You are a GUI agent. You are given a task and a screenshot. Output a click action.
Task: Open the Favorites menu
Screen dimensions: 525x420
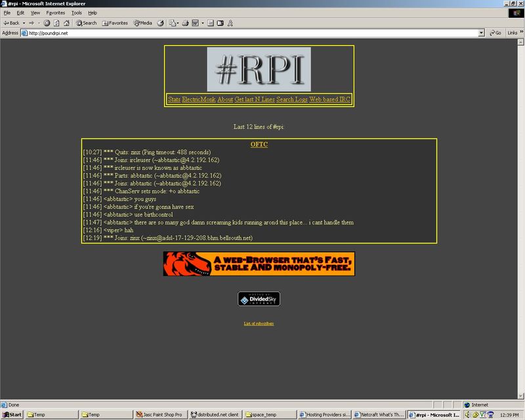56,12
